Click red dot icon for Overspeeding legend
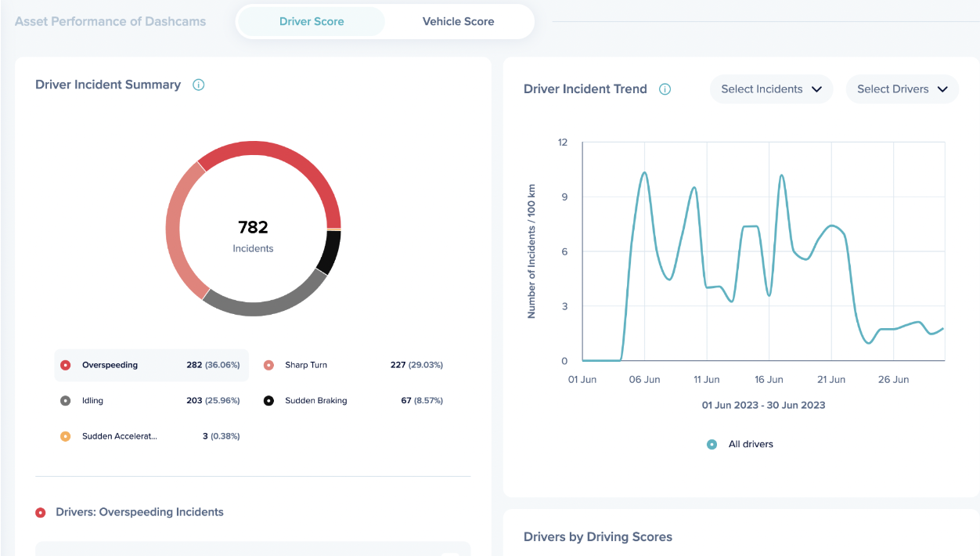Screen dimensions: 980x556 pos(66,365)
